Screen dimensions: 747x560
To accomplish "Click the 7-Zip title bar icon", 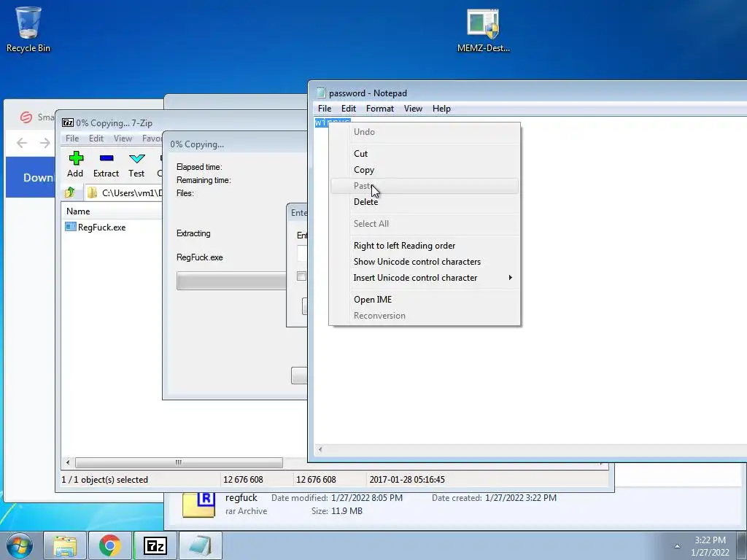I will 68,122.
